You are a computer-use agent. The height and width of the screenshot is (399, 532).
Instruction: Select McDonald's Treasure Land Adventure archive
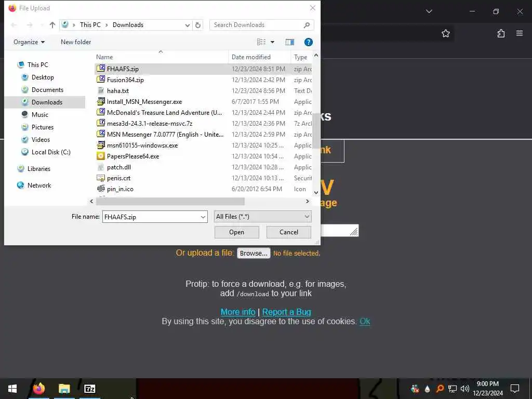[203, 113]
